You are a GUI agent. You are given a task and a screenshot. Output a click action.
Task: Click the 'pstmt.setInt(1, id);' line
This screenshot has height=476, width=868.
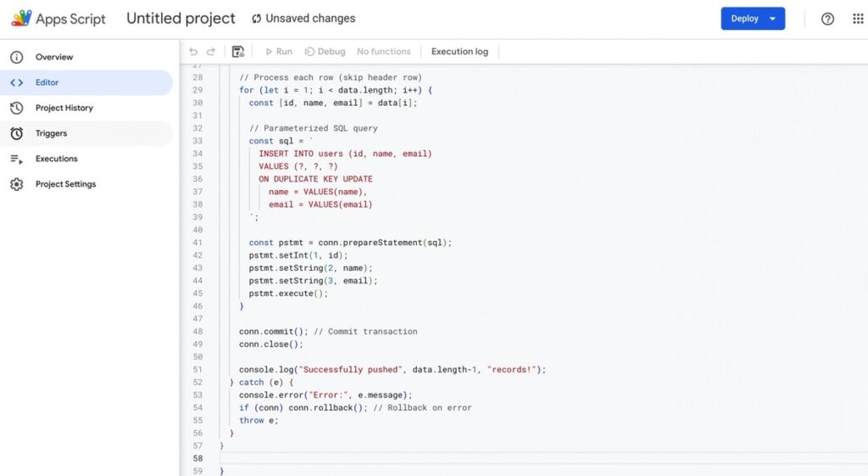[x=298, y=255]
